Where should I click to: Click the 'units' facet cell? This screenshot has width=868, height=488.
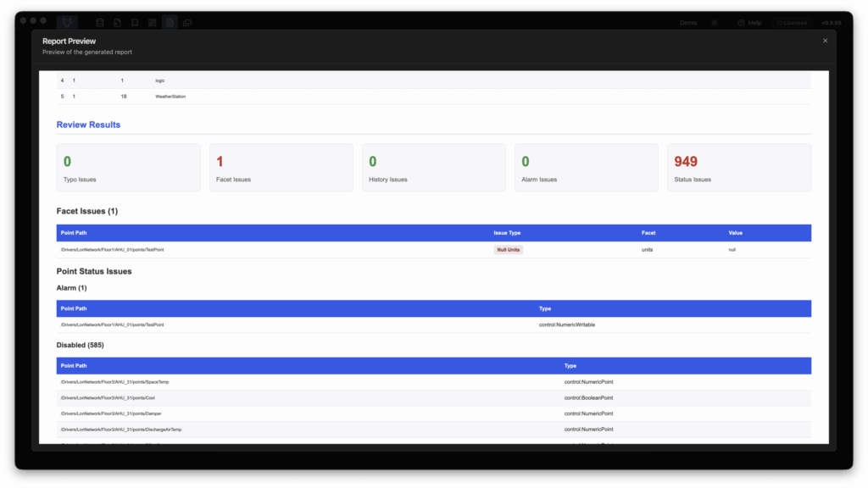647,250
